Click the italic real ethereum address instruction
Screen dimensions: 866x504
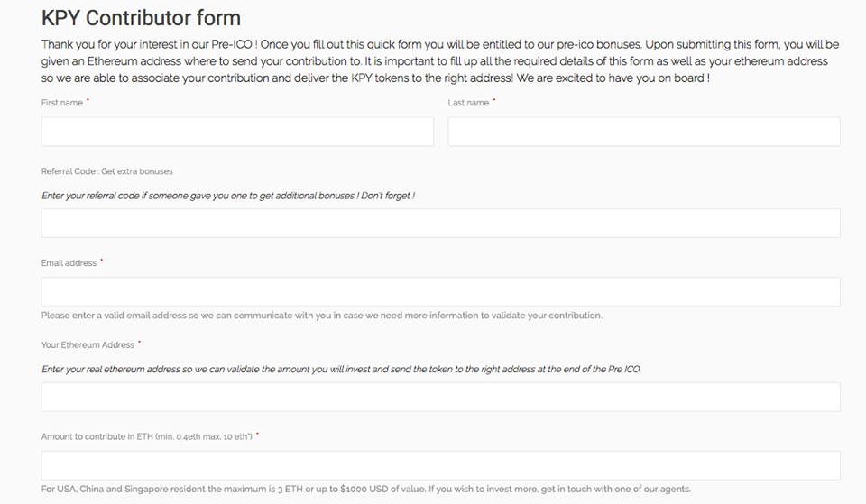(341, 370)
